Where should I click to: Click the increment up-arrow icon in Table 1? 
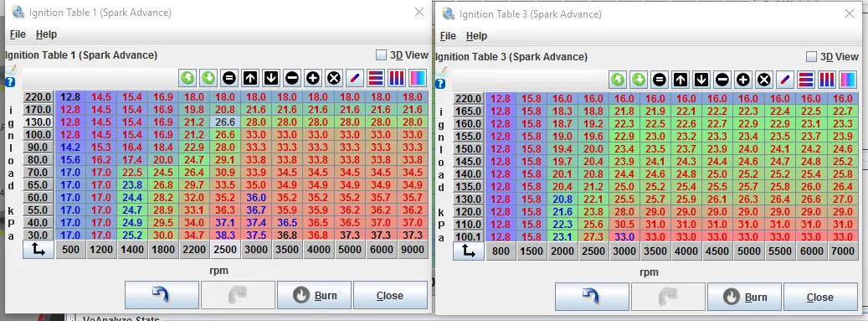(250, 78)
